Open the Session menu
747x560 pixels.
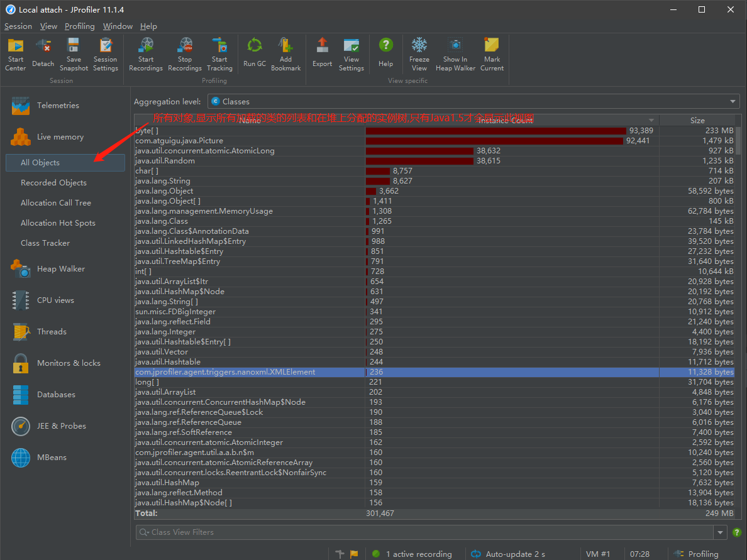[x=18, y=26]
